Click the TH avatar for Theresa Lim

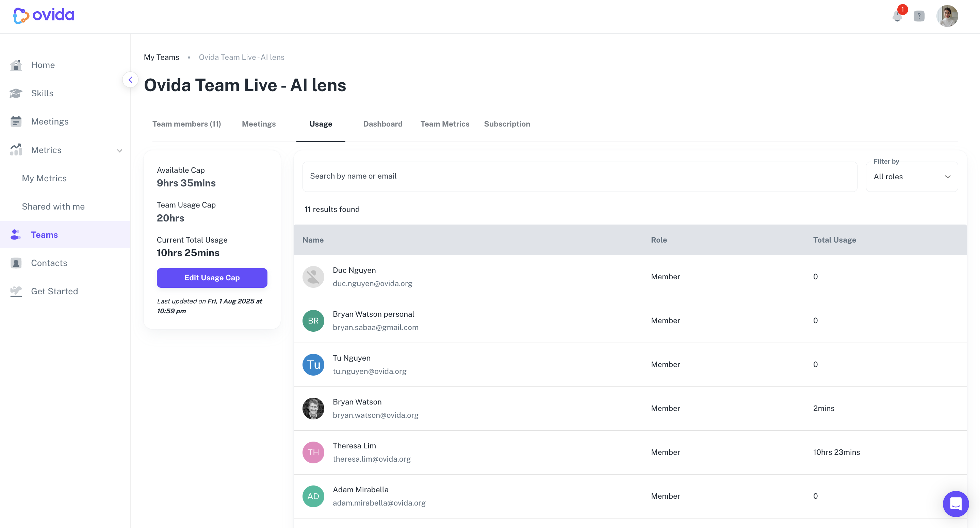coord(313,453)
